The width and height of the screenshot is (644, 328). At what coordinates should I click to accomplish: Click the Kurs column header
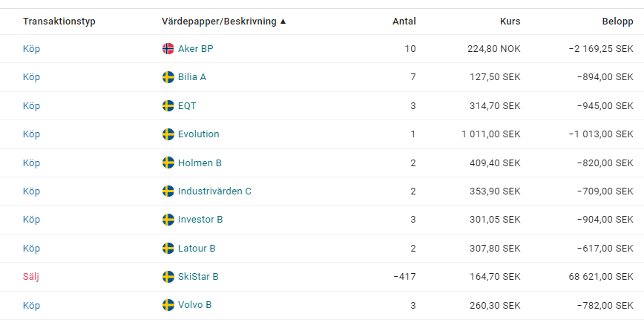click(x=510, y=22)
